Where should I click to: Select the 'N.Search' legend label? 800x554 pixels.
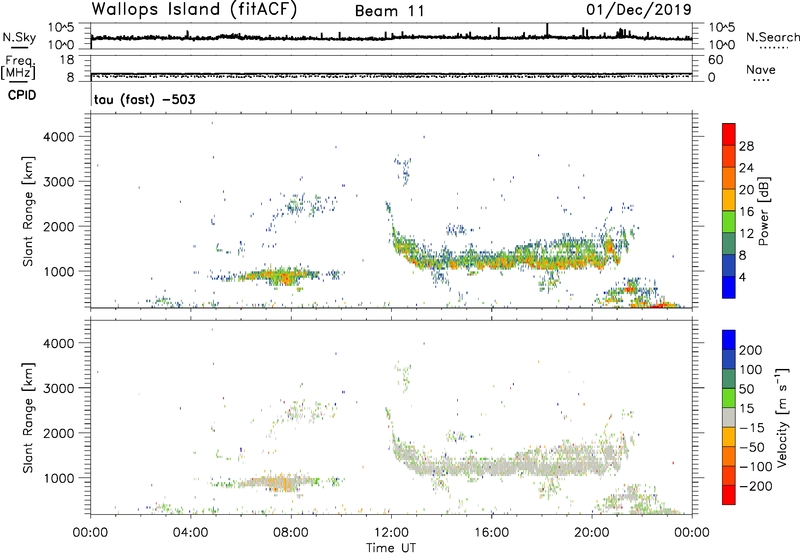click(772, 37)
